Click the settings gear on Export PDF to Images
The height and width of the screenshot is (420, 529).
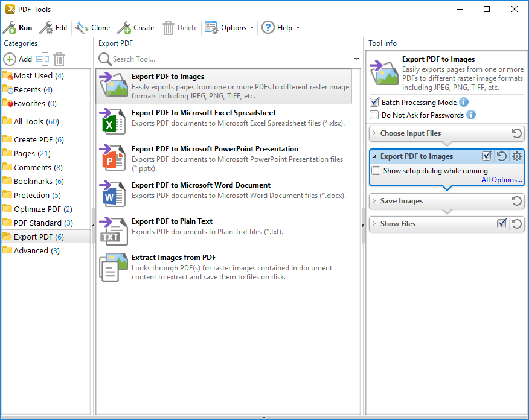(516, 156)
